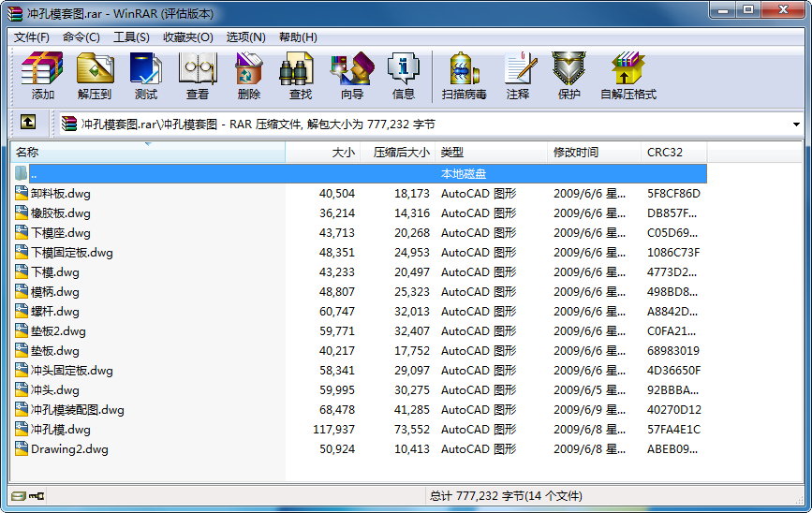Click the file icon of 冲孔模.dwg

(22, 429)
